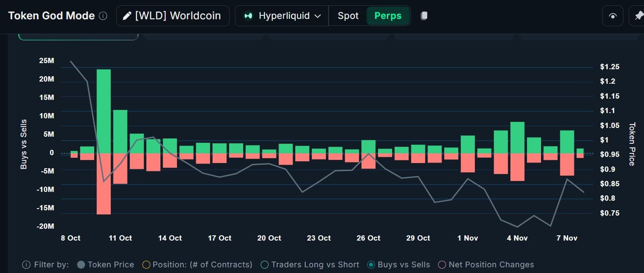Viewport: 644px width, 273px height.
Task: Expand the chevron beside Hyperliquid
Action: (318, 15)
